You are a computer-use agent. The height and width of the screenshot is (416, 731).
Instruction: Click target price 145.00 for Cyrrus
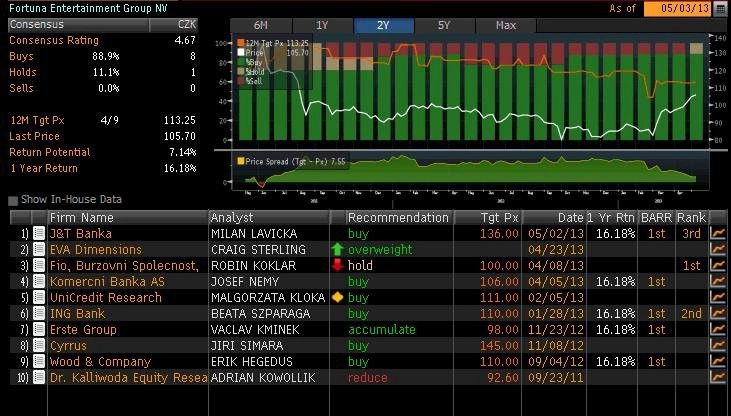click(x=499, y=345)
